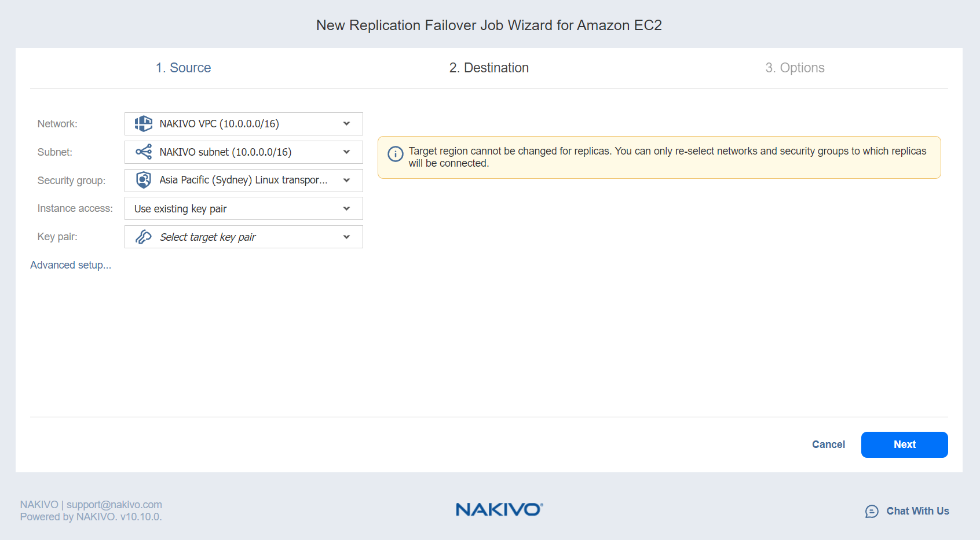The image size is (980, 540).
Task: Click the VPC network icon
Action: click(144, 124)
